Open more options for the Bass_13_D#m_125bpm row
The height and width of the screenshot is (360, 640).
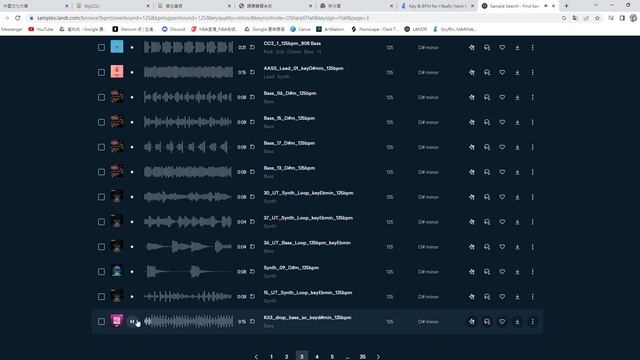point(532,172)
